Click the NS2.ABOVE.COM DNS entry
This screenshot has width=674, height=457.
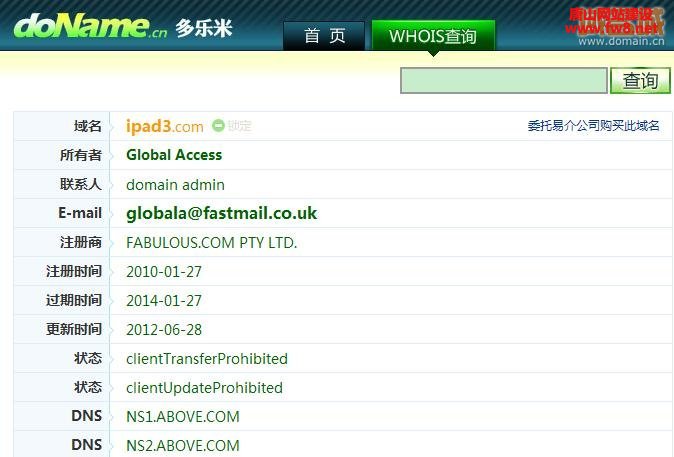pos(183,445)
